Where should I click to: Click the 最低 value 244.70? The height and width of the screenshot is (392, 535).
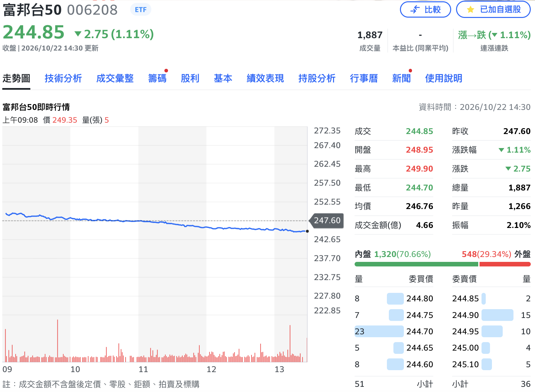(420, 188)
